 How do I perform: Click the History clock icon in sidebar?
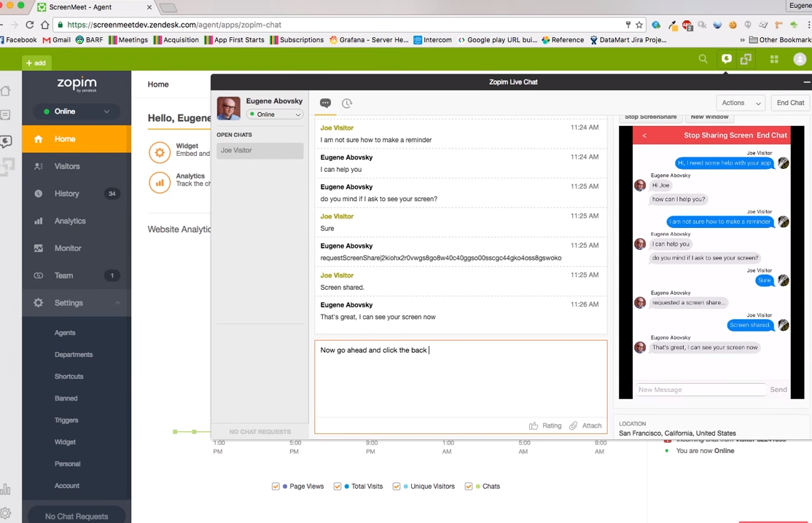(x=39, y=194)
